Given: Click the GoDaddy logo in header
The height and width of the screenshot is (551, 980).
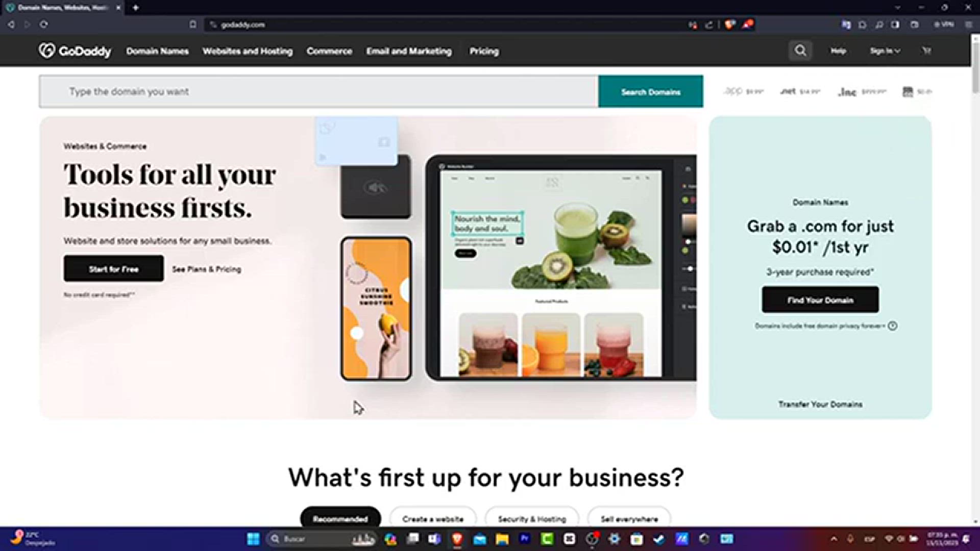Looking at the screenshot, I should point(75,51).
